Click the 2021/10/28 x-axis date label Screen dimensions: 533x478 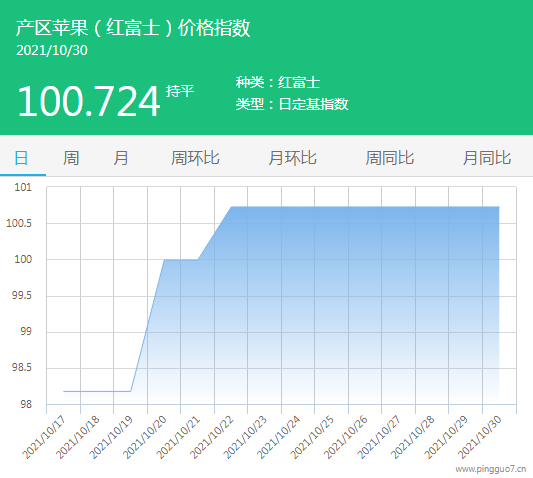pos(412,437)
